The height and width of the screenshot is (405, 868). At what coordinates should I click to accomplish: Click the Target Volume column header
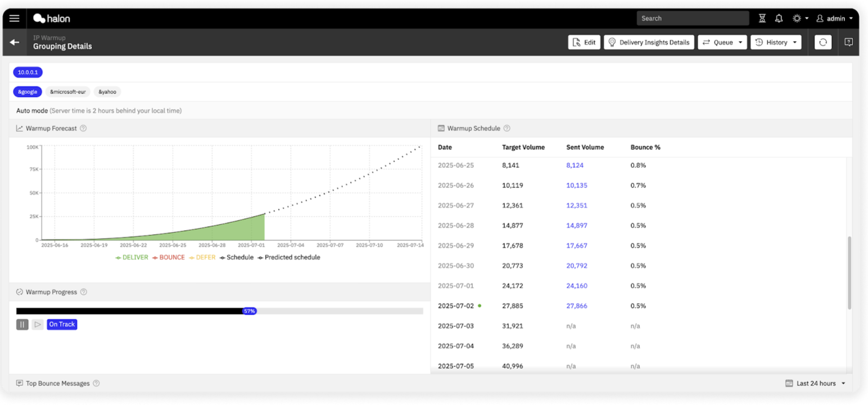[523, 147]
